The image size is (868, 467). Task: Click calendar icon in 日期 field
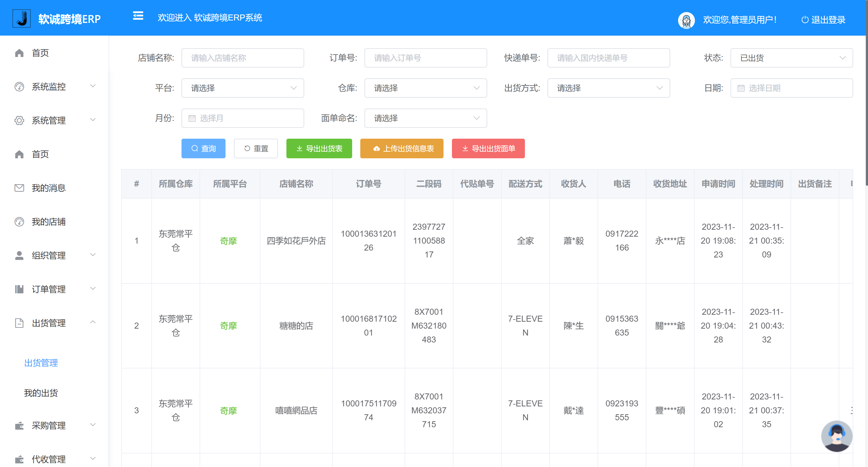pos(741,88)
